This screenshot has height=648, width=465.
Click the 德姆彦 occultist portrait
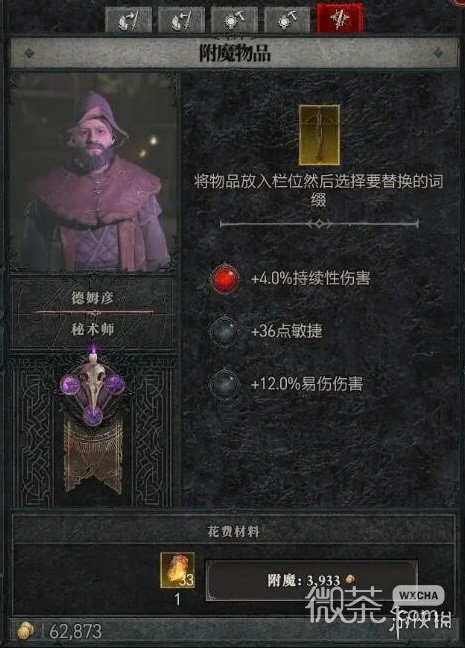(x=94, y=173)
